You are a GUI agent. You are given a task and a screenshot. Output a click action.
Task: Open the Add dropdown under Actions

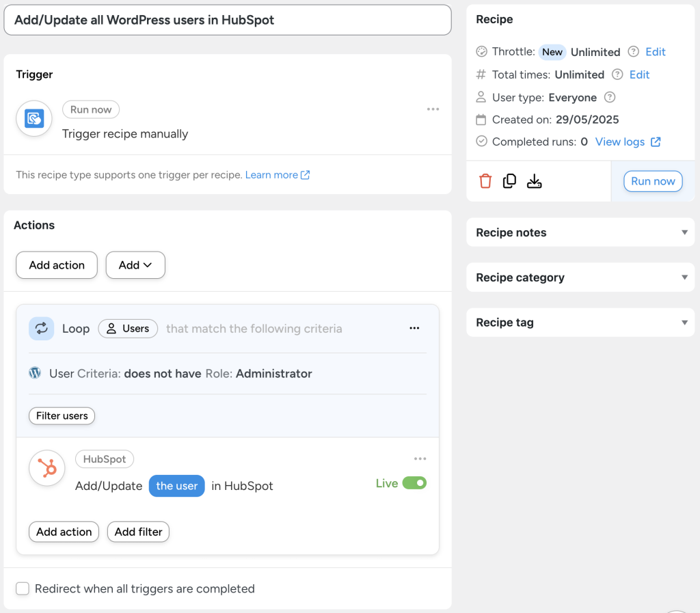click(135, 265)
